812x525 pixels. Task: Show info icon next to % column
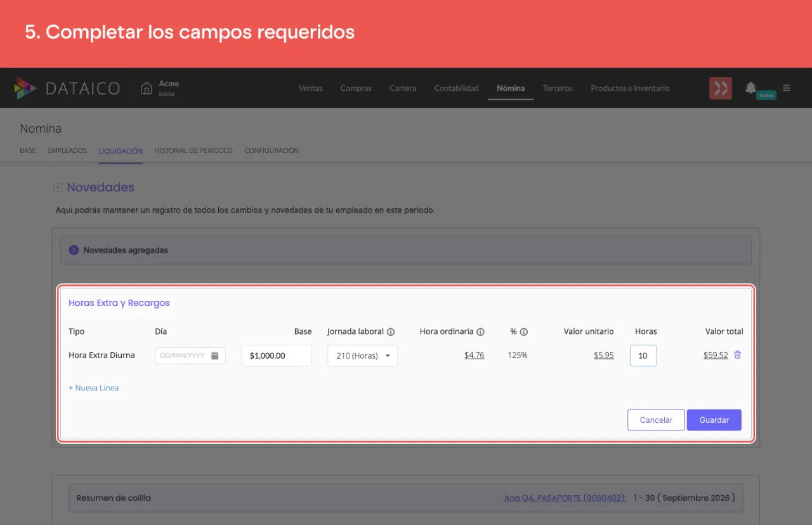[x=525, y=331]
